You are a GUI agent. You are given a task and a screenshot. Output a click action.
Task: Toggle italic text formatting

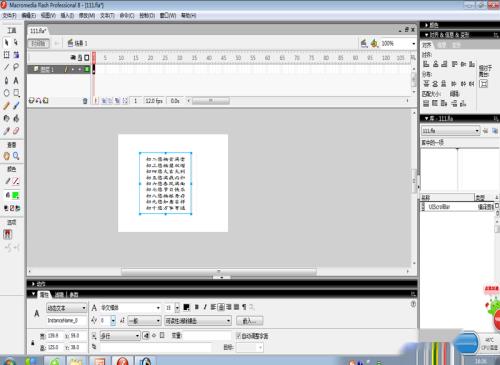(x=205, y=307)
